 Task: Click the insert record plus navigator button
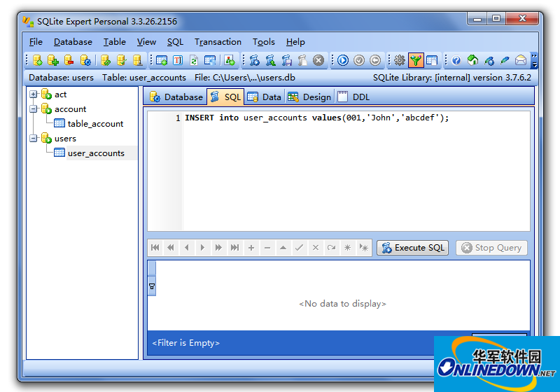(251, 248)
